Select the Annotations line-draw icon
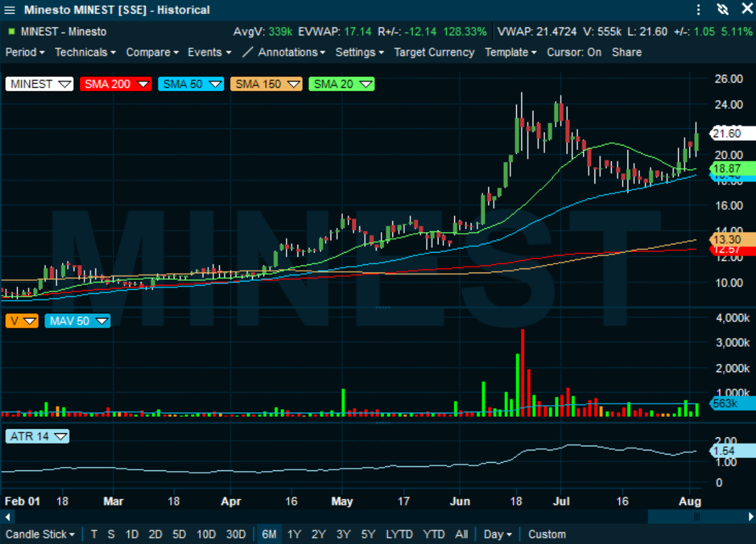The image size is (756, 544). (247, 52)
